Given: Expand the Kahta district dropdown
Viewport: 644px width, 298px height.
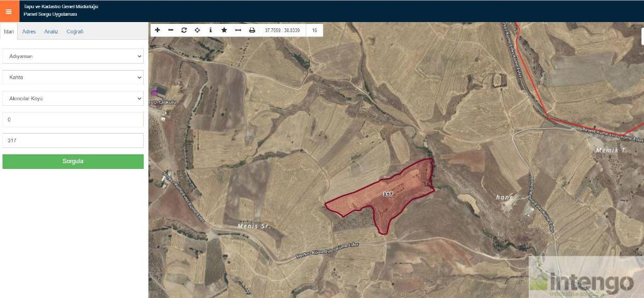Looking at the screenshot, I should coord(73,77).
